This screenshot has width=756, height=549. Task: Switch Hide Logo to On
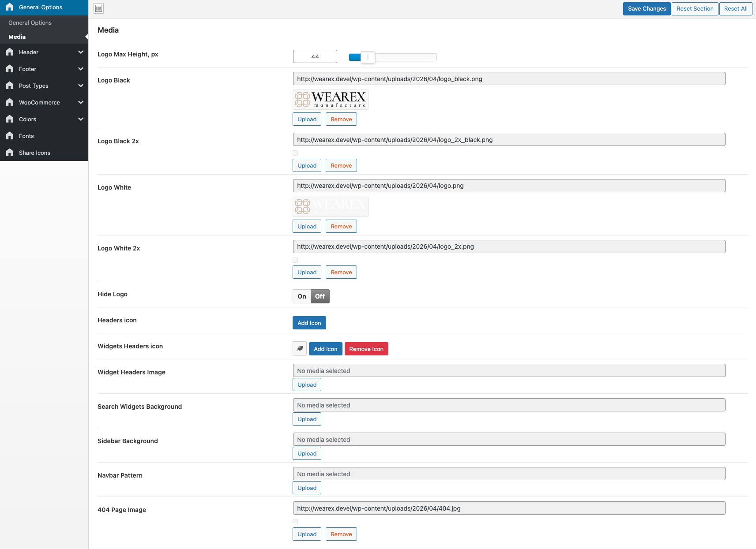pyautogui.click(x=302, y=296)
